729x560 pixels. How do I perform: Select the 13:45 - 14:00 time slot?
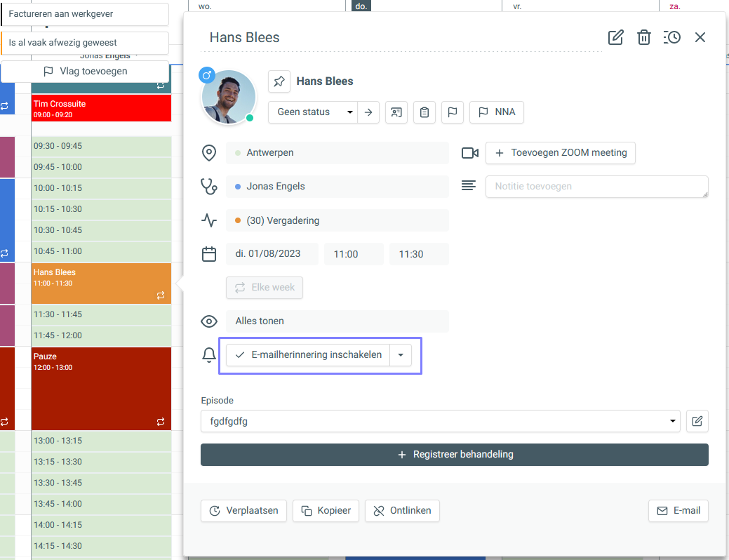[x=101, y=504]
